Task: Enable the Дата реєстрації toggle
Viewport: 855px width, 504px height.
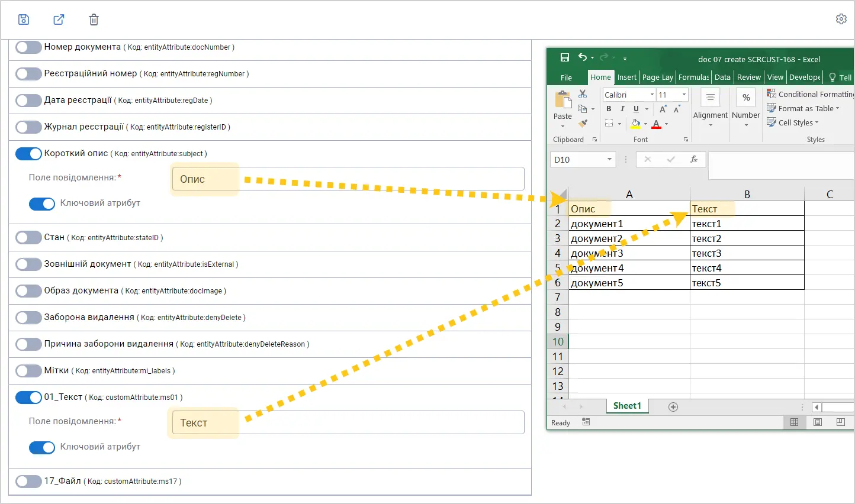Action: 28,101
